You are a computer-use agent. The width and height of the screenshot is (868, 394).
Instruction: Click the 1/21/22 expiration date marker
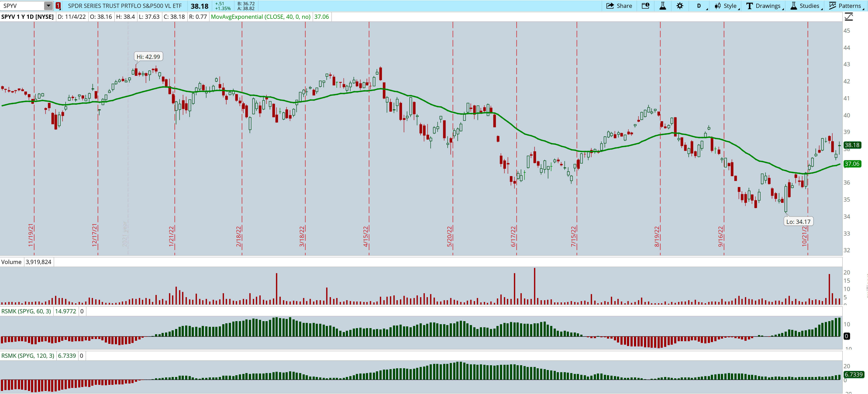click(171, 236)
